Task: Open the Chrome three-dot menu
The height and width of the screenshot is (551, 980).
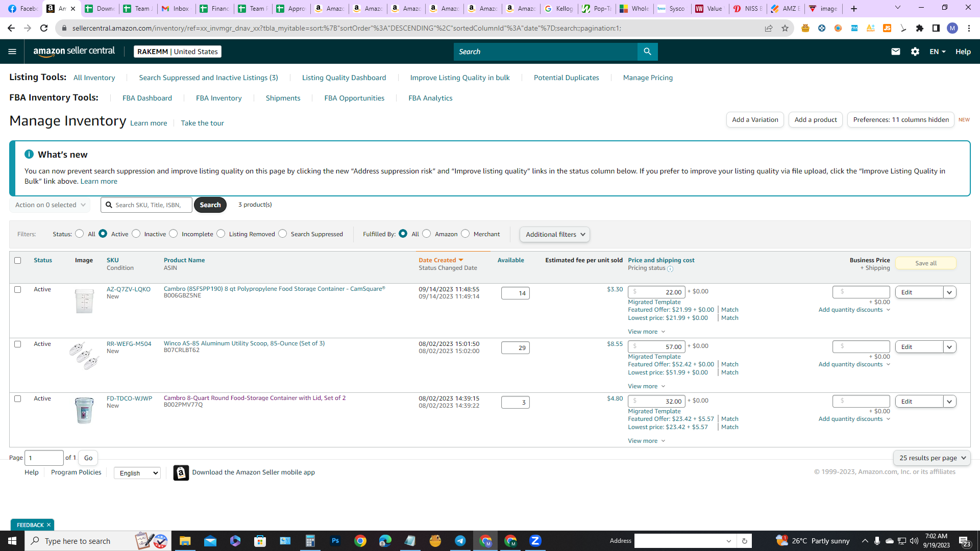Action: [969, 28]
